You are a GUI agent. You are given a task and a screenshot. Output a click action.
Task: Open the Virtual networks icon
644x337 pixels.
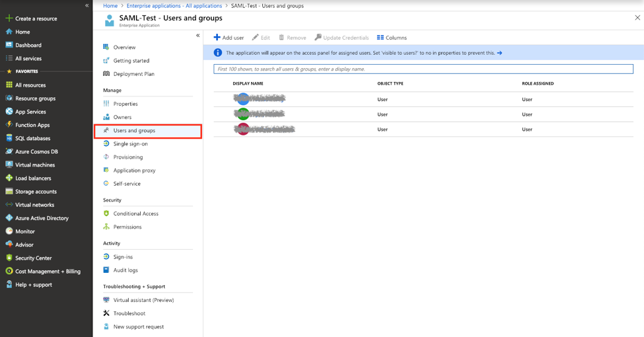pos(9,205)
